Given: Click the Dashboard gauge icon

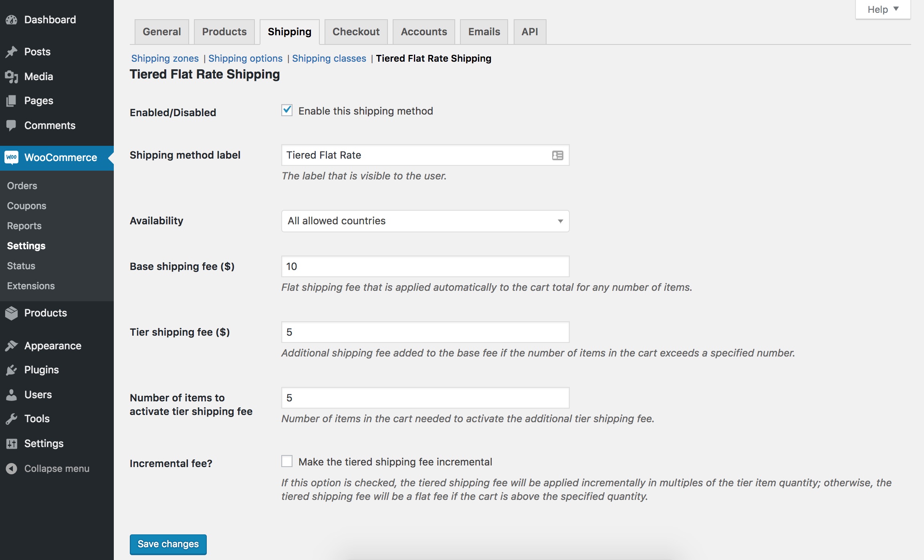Looking at the screenshot, I should pyautogui.click(x=12, y=20).
